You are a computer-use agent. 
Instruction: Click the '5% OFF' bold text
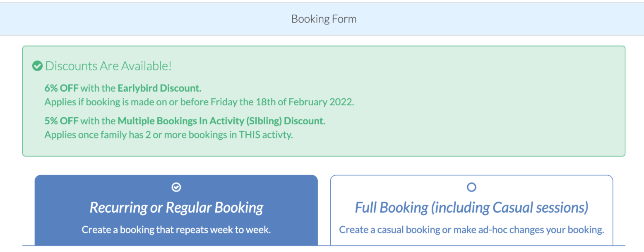[61, 121]
